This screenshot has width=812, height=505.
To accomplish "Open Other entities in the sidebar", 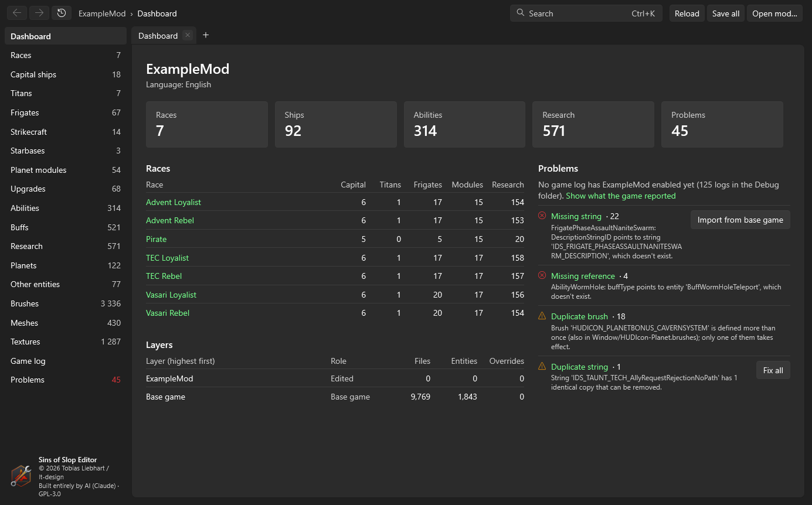I will point(66,284).
